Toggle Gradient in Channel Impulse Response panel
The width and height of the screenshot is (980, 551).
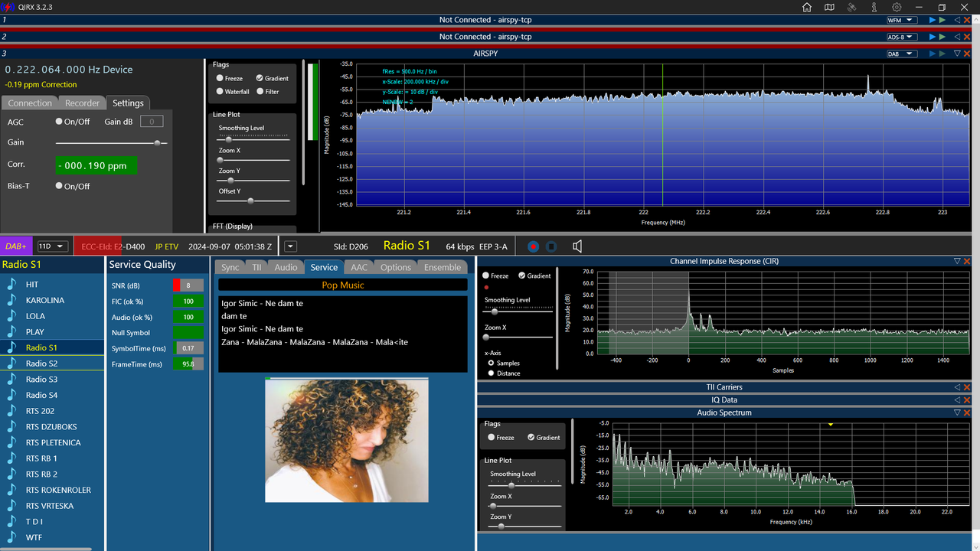[x=522, y=275]
